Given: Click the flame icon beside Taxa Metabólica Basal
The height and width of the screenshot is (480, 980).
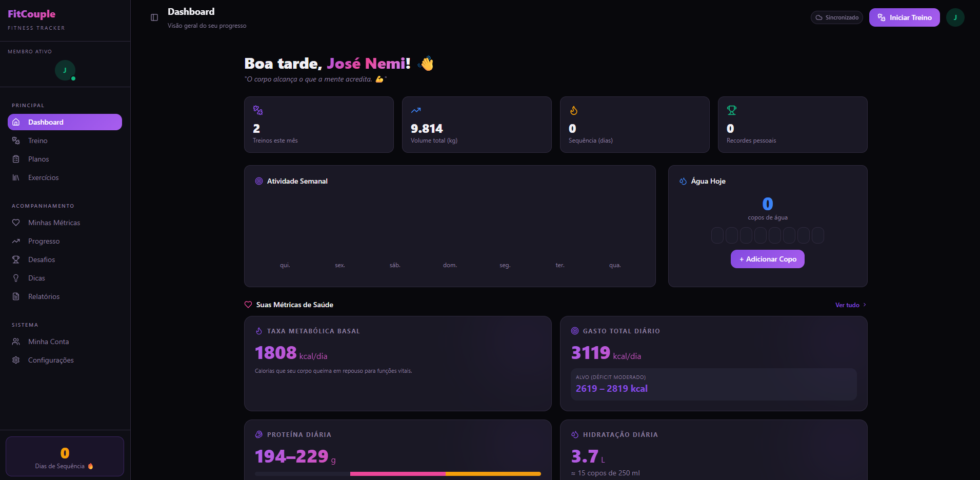Looking at the screenshot, I should click(259, 331).
